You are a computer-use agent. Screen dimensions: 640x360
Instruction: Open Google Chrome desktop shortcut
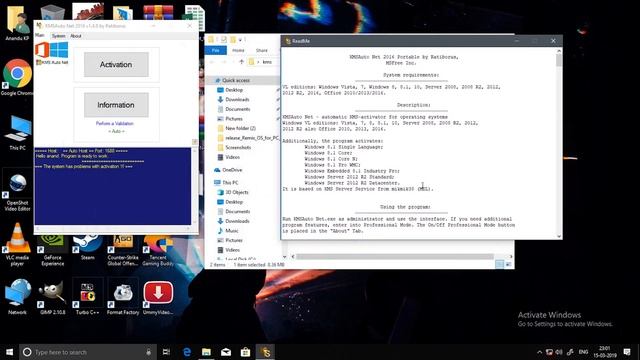(x=17, y=78)
